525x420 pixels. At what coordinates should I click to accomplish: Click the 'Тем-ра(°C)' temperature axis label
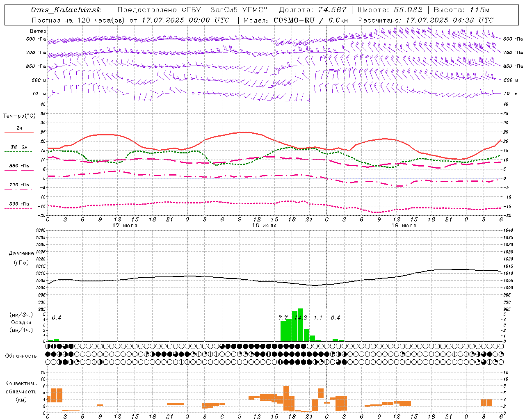19,116
